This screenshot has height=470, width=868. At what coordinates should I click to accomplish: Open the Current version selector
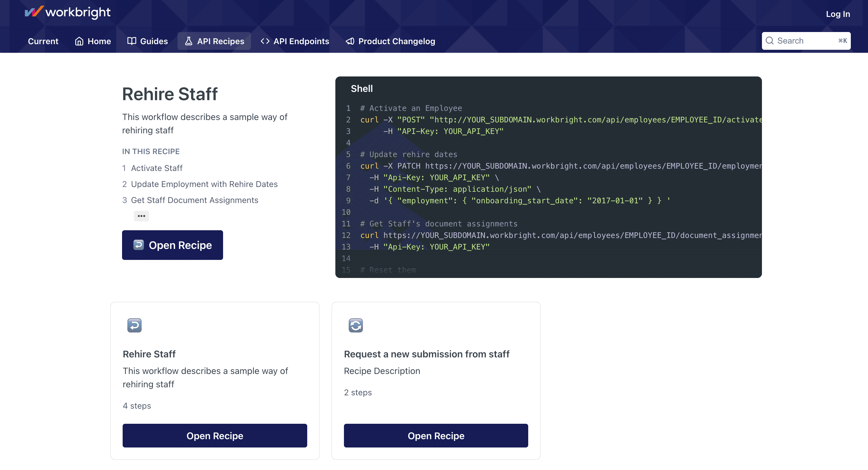[x=43, y=41]
